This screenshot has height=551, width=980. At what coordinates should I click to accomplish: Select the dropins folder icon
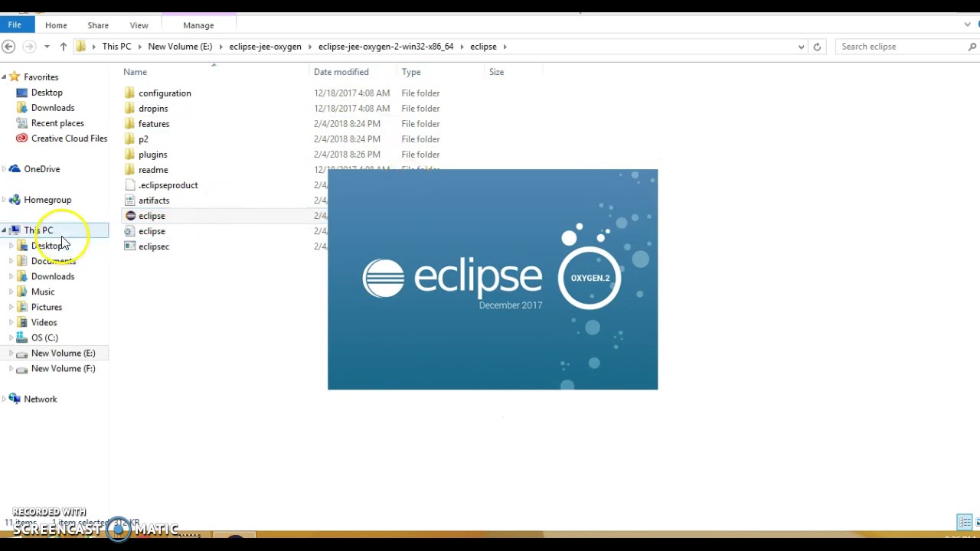point(130,109)
